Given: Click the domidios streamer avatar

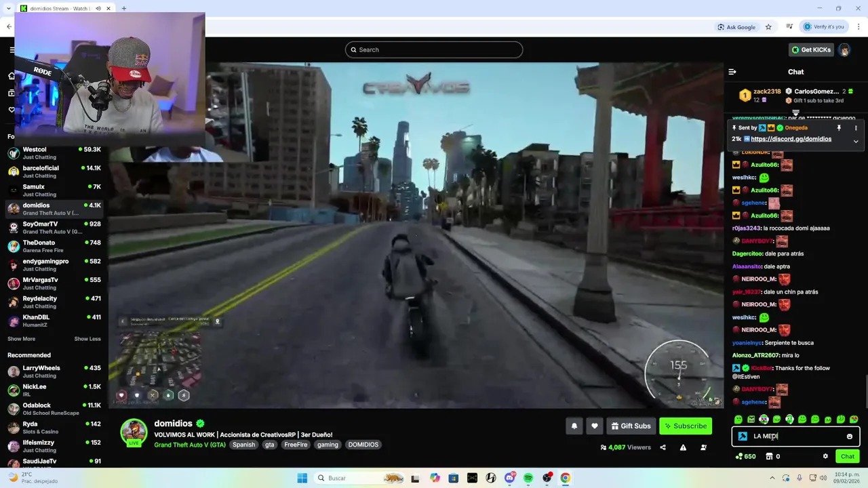Looking at the screenshot, I should pos(134,431).
